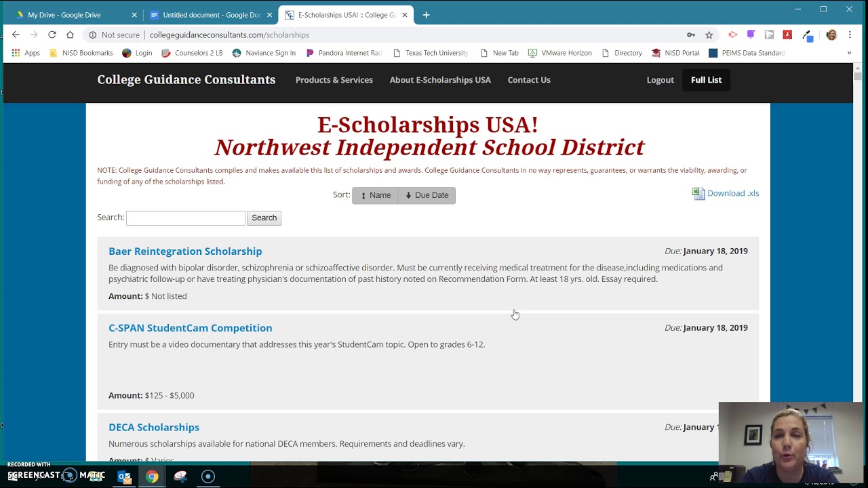Open Outlook from the taskbar

tap(124, 476)
